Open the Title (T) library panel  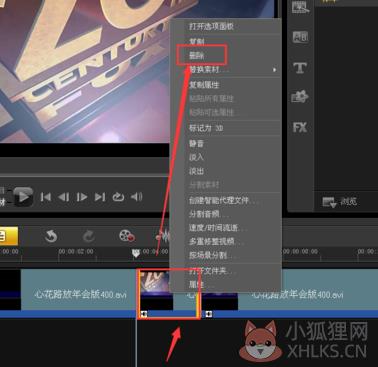click(300, 68)
